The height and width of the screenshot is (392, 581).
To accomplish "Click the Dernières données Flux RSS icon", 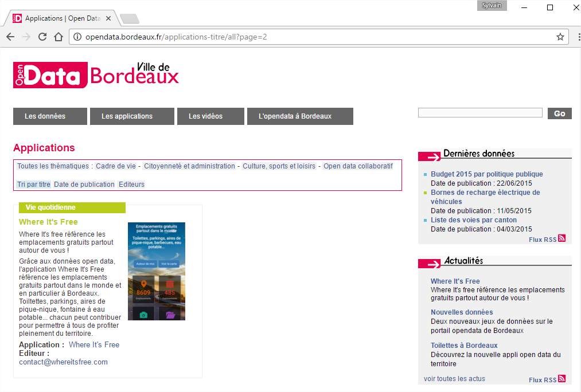I will [x=561, y=238].
